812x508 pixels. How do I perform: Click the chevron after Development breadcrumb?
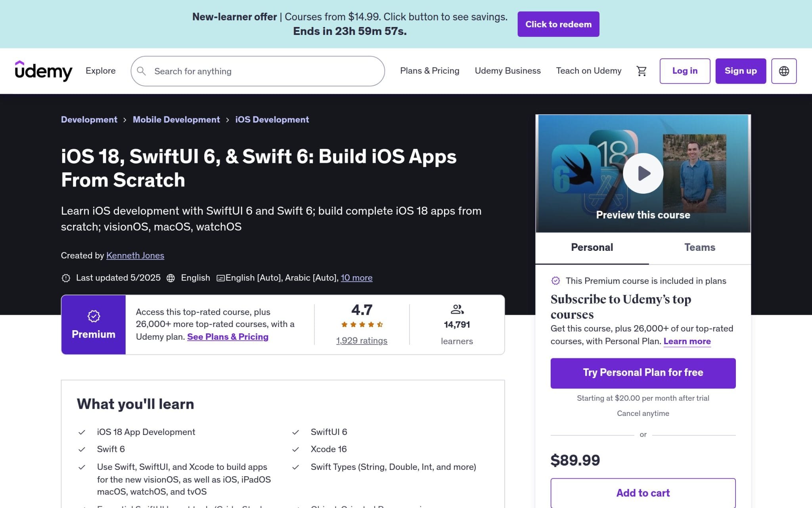(x=124, y=120)
